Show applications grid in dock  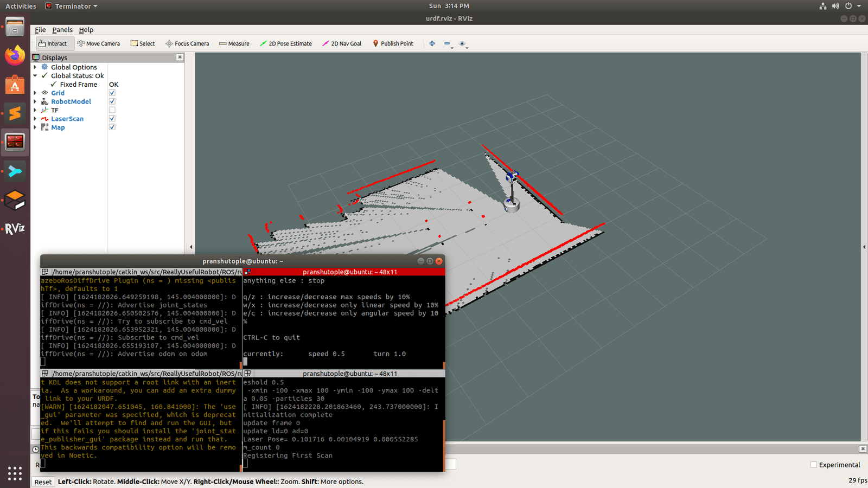point(15,473)
